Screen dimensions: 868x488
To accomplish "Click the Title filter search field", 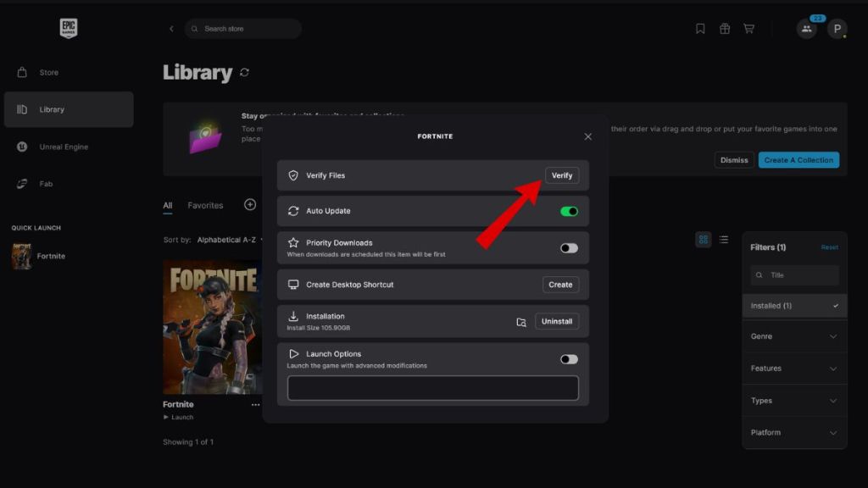I will (x=794, y=275).
